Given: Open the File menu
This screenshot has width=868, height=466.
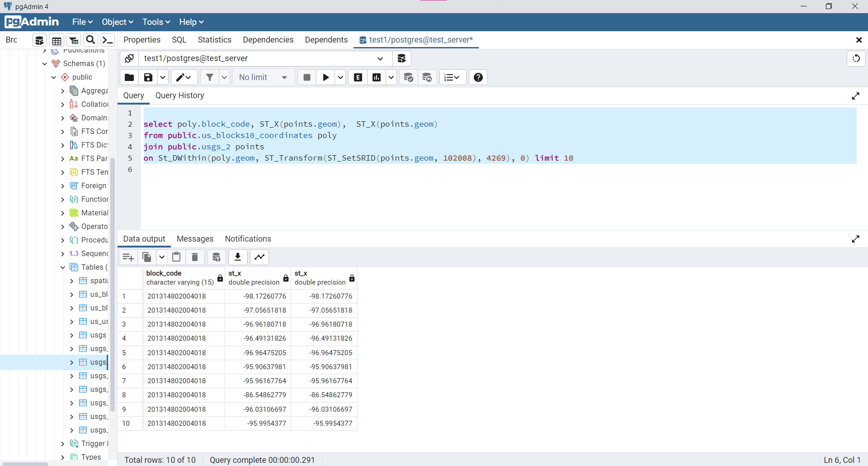Looking at the screenshot, I should click(x=82, y=22).
